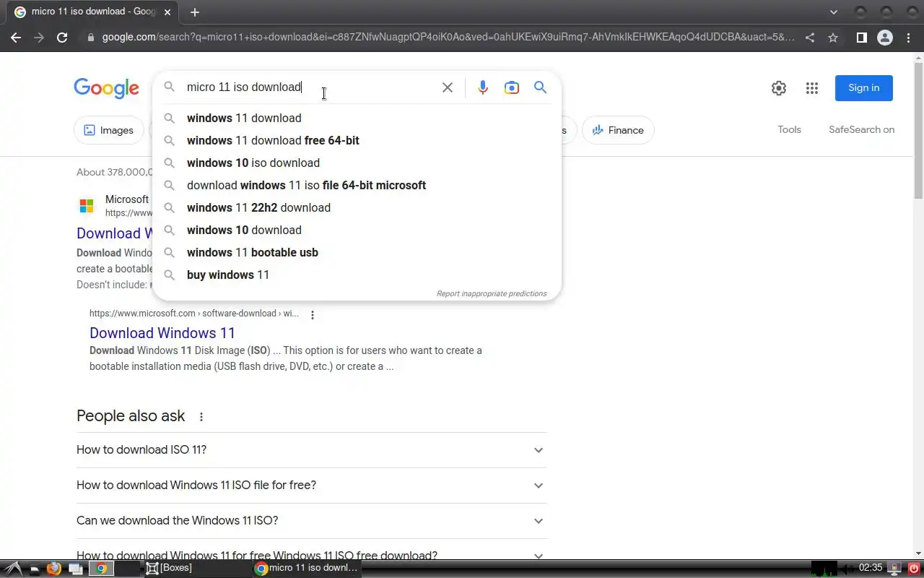
Task: Click the share page icon in address bar
Action: (810, 38)
